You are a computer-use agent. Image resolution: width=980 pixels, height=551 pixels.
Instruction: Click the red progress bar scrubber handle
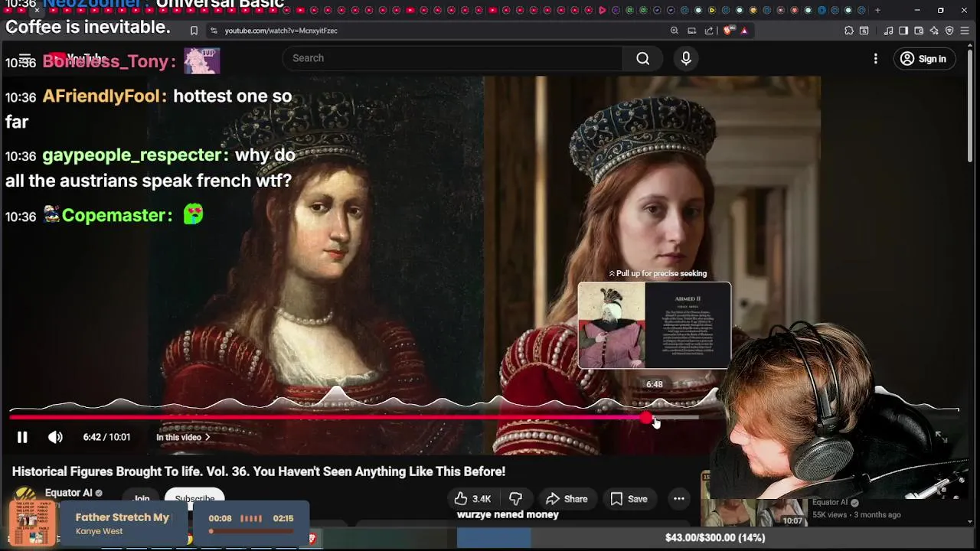coord(647,417)
